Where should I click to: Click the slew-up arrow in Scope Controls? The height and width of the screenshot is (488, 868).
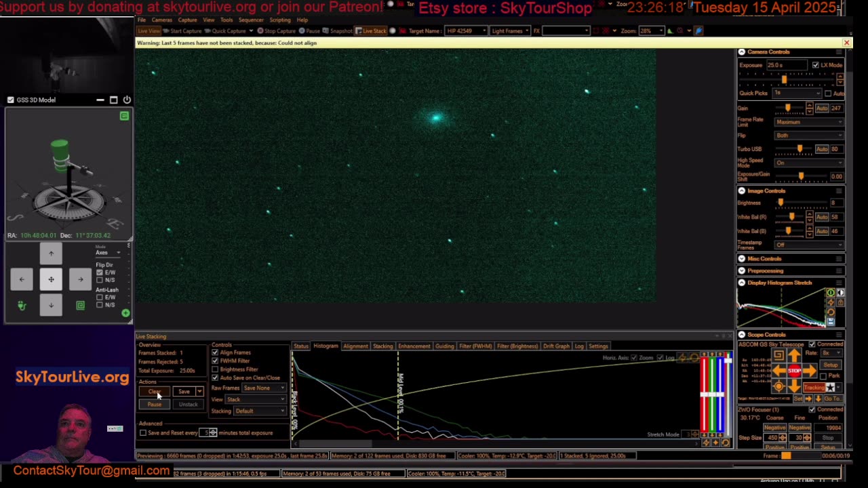pyautogui.click(x=794, y=356)
